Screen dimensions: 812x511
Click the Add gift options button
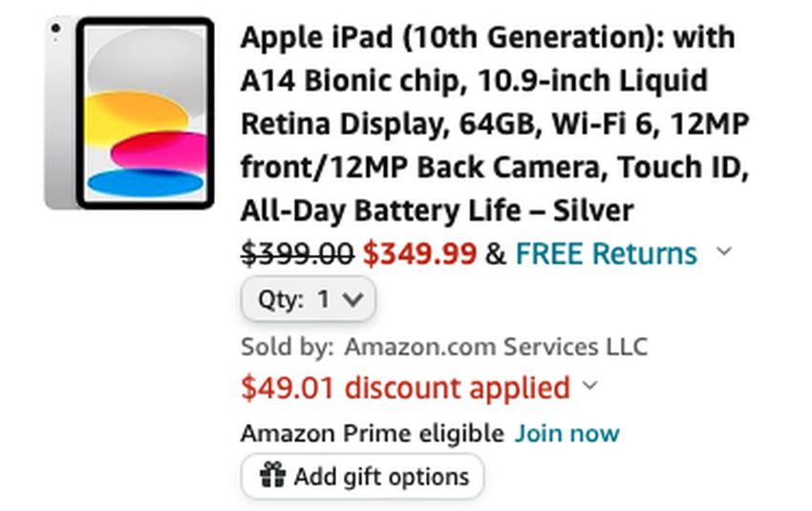(362, 476)
